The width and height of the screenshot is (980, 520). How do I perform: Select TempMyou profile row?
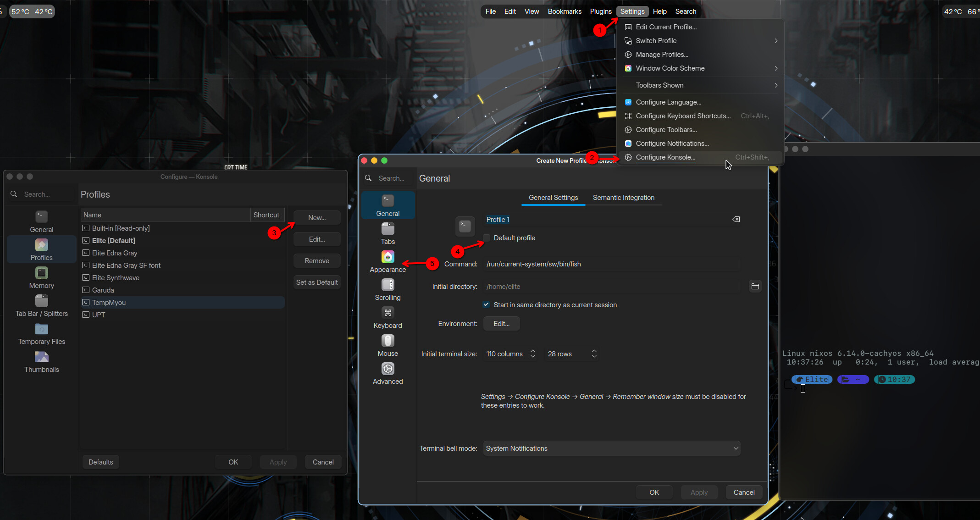coord(183,303)
